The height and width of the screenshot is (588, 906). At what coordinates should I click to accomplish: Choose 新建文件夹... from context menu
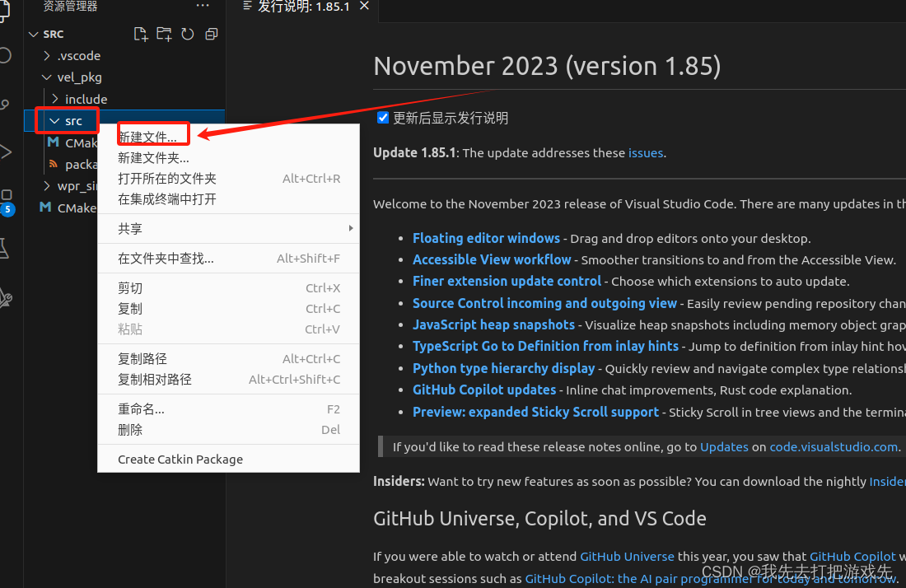pyautogui.click(x=228, y=157)
